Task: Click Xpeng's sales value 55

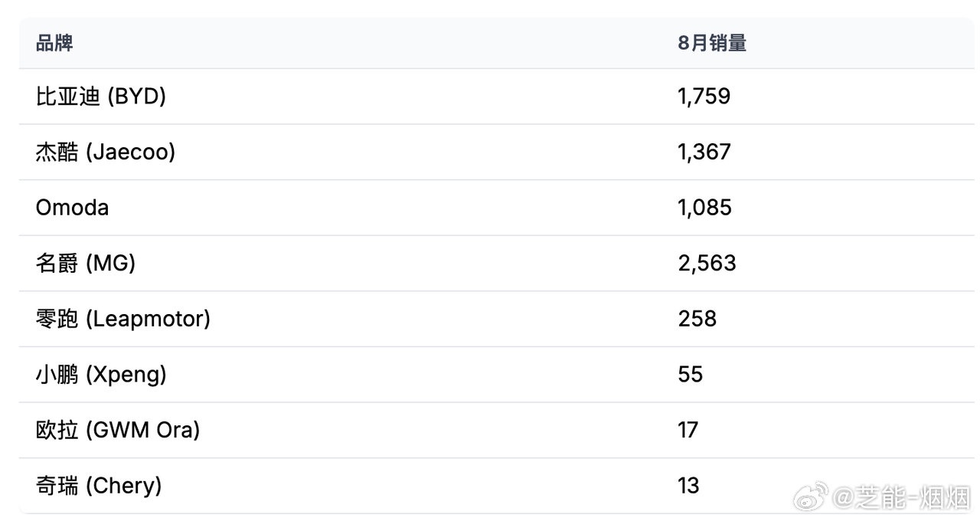Action: point(690,375)
